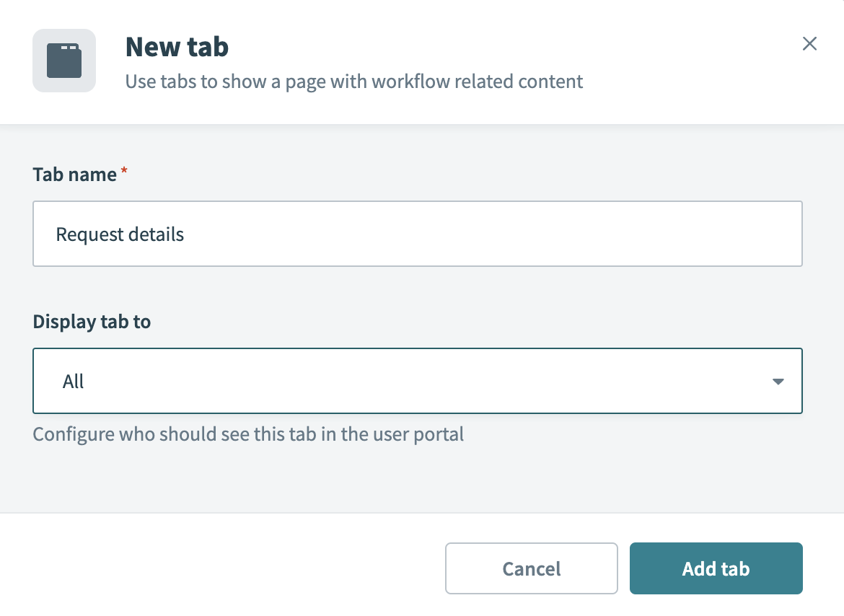Image resolution: width=844 pixels, height=616 pixels.
Task: Confirm the tab by clicking Add tab
Action: point(716,568)
